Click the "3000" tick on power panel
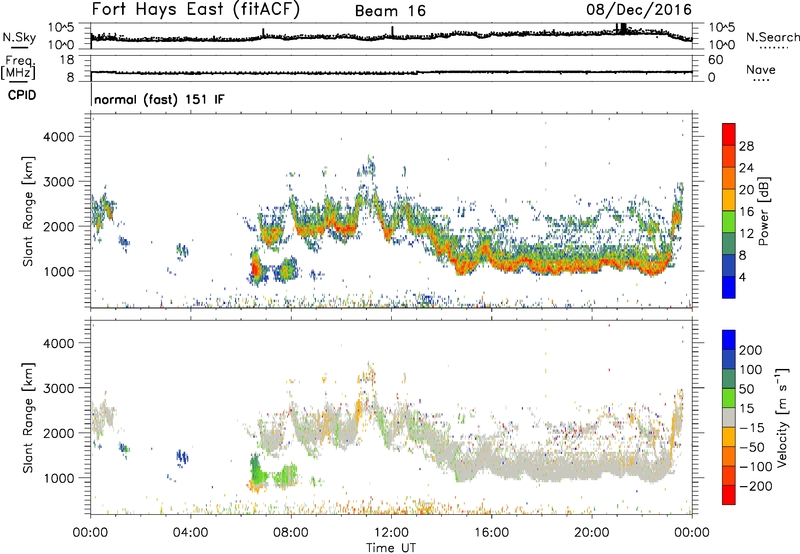Screen dimensions: 800x554 pos(58,182)
